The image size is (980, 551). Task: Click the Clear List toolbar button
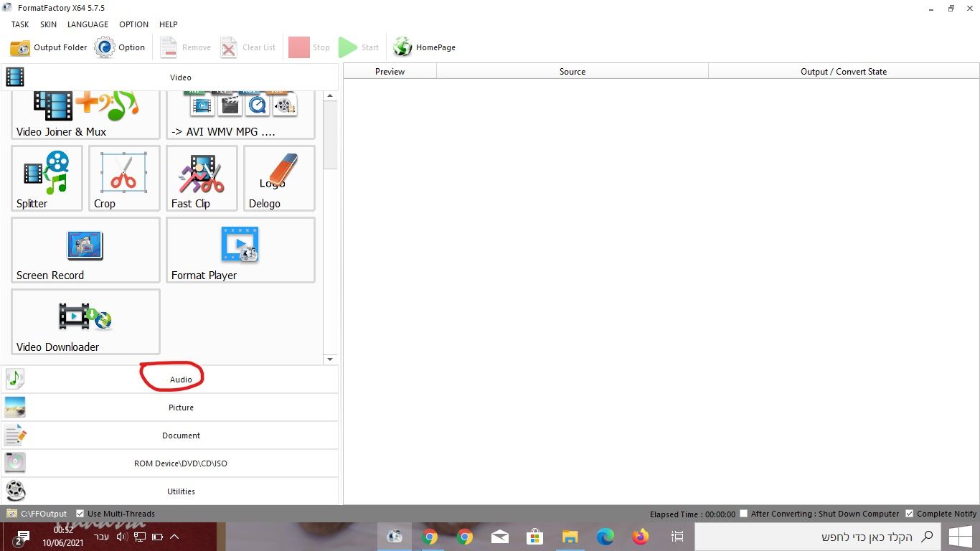[x=248, y=47]
